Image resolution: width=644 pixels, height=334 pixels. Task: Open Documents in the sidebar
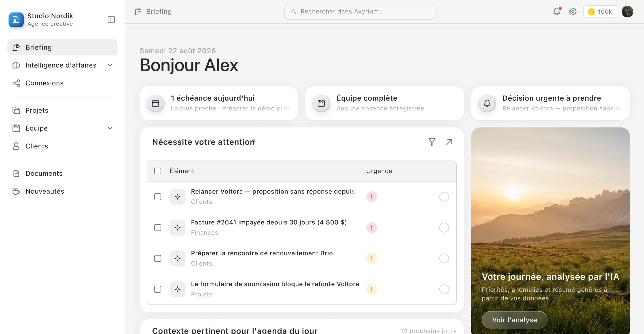pyautogui.click(x=62, y=173)
